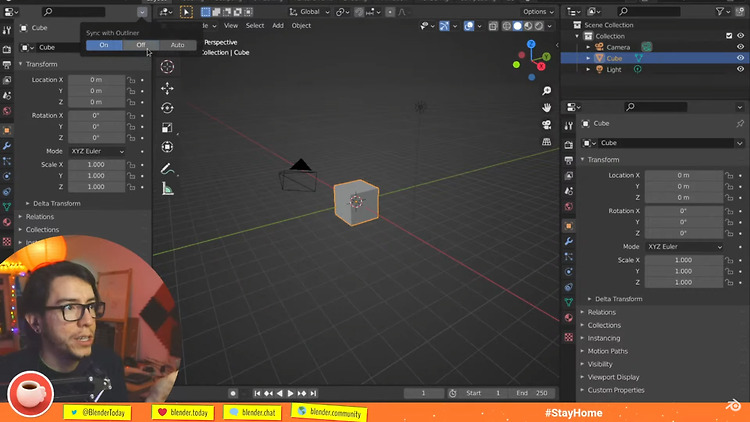Click the pin icon next to Cube
750x422 pixels.
[740, 123]
